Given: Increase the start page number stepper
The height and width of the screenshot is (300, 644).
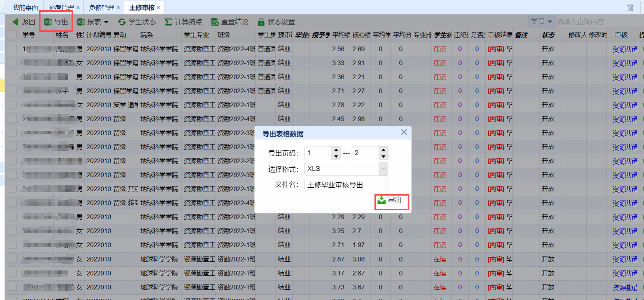Looking at the screenshot, I should (x=336, y=150).
